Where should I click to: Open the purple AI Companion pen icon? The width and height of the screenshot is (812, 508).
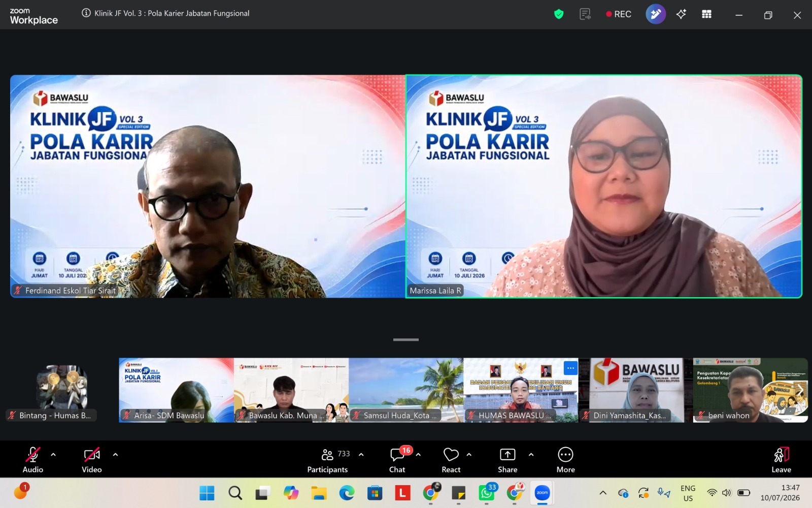coord(656,14)
